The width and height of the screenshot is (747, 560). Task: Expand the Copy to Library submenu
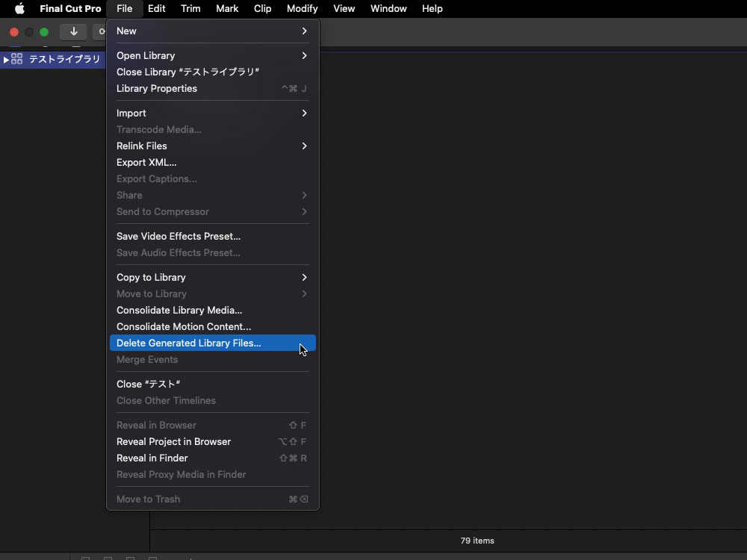pyautogui.click(x=212, y=278)
